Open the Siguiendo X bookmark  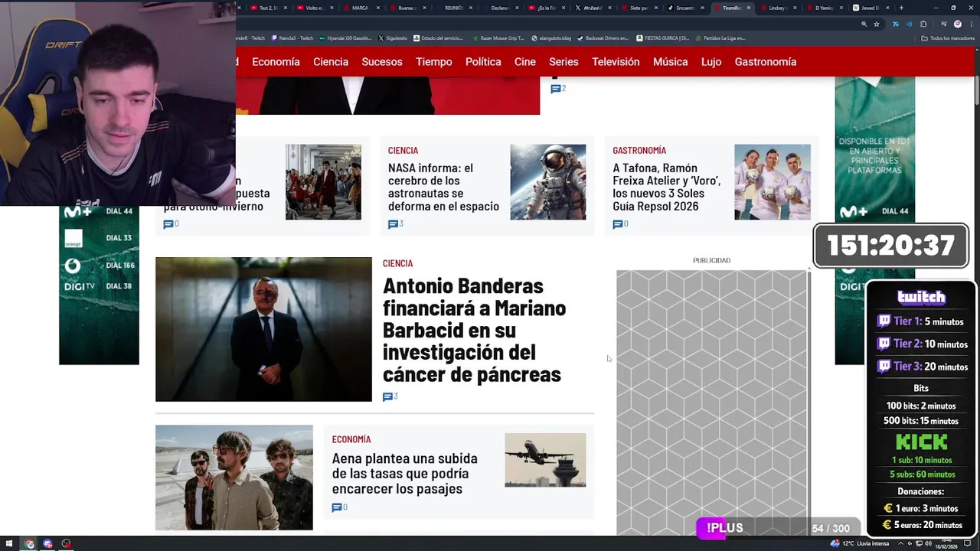[x=393, y=37]
